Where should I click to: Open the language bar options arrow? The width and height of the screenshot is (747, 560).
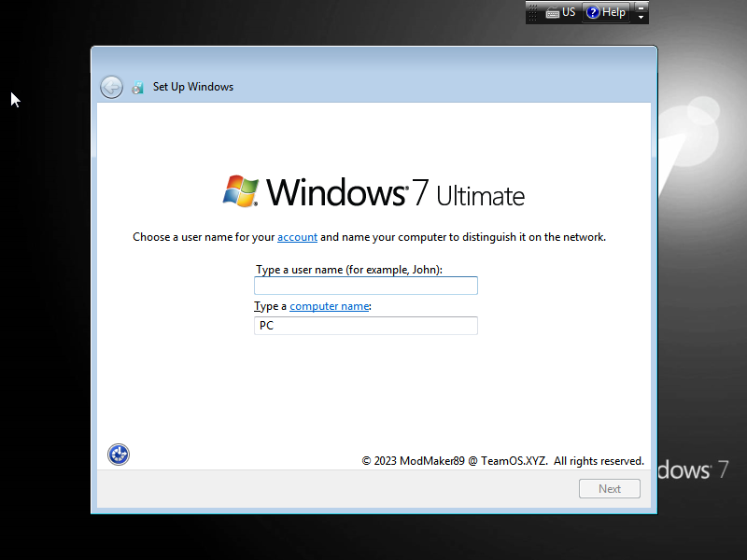point(641,17)
